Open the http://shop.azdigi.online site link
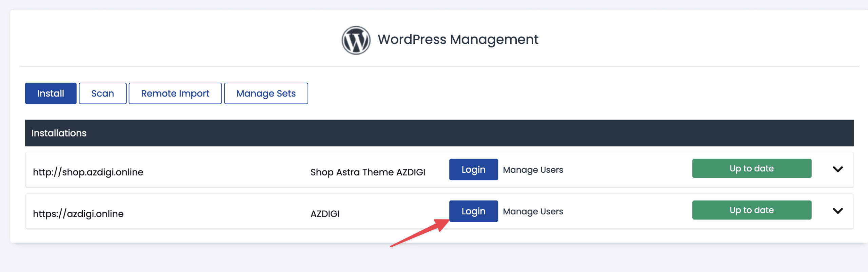Viewport: 868px width, 272px height. coord(88,172)
